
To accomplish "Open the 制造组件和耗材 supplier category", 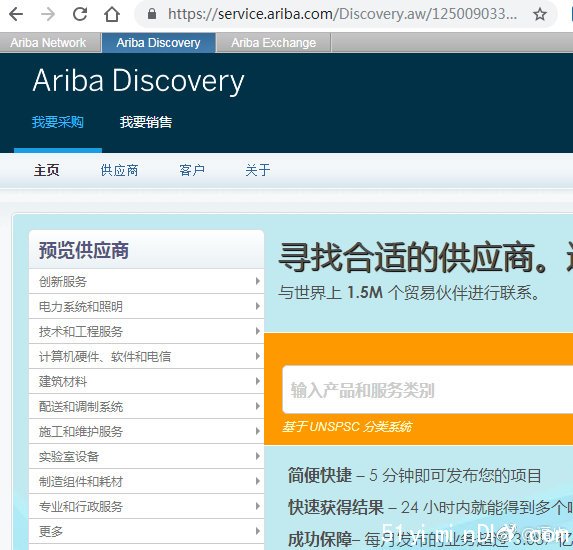I will coord(146,481).
